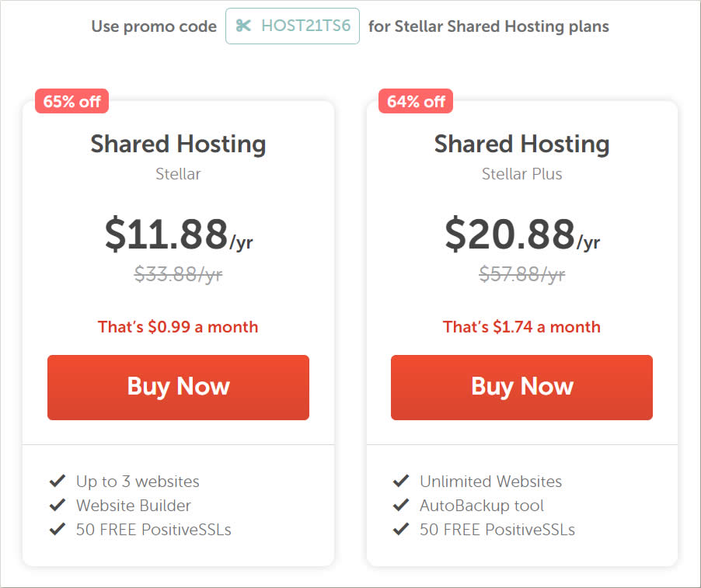The width and height of the screenshot is (701, 588).
Task: Click checkmark beside Stellar Plus 50 FREE PositiveSSLs
Action: tap(401, 529)
